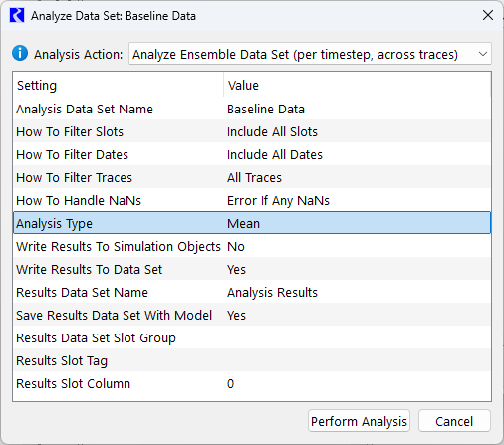The width and height of the screenshot is (504, 445).
Task: Click the Results Slot Tag value cell
Action: [358, 360]
